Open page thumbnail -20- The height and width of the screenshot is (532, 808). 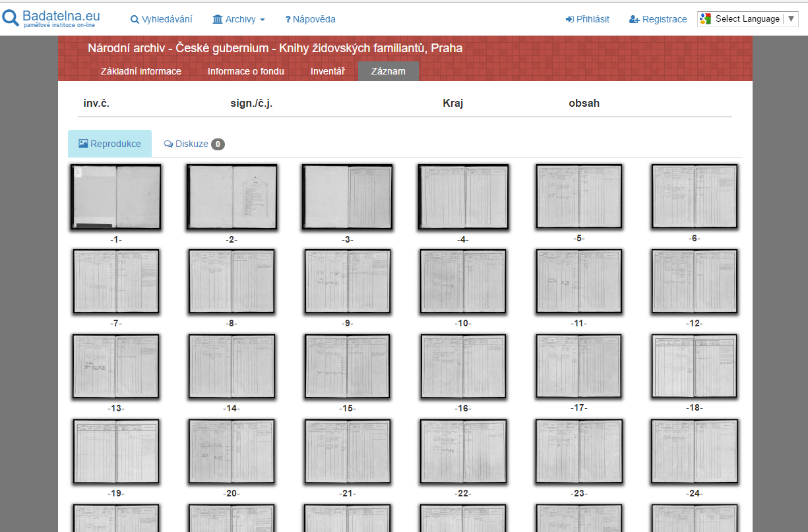point(232,452)
